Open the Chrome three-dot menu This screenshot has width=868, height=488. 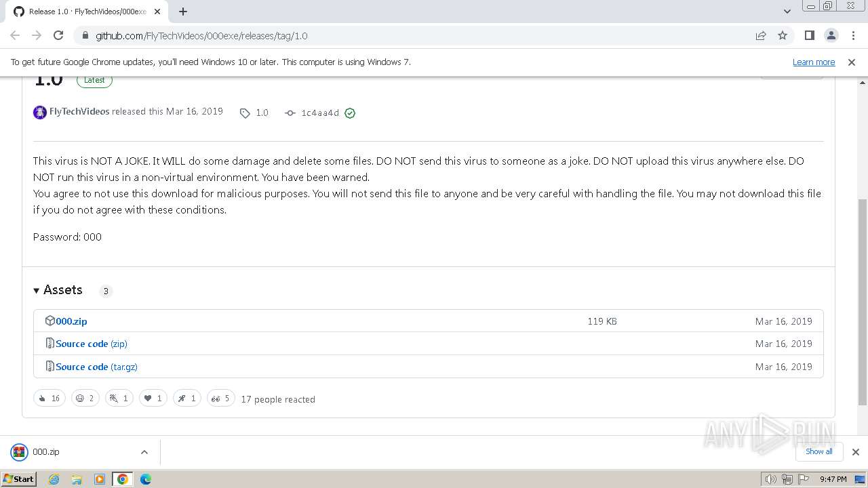coord(852,35)
